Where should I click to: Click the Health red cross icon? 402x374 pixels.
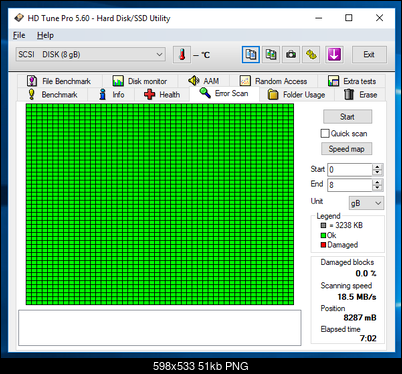(150, 95)
